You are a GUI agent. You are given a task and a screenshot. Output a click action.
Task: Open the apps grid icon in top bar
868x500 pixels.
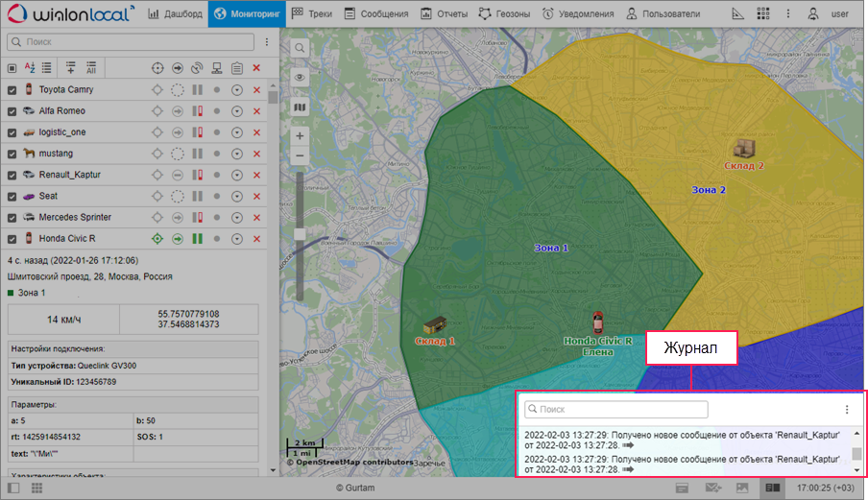(762, 14)
